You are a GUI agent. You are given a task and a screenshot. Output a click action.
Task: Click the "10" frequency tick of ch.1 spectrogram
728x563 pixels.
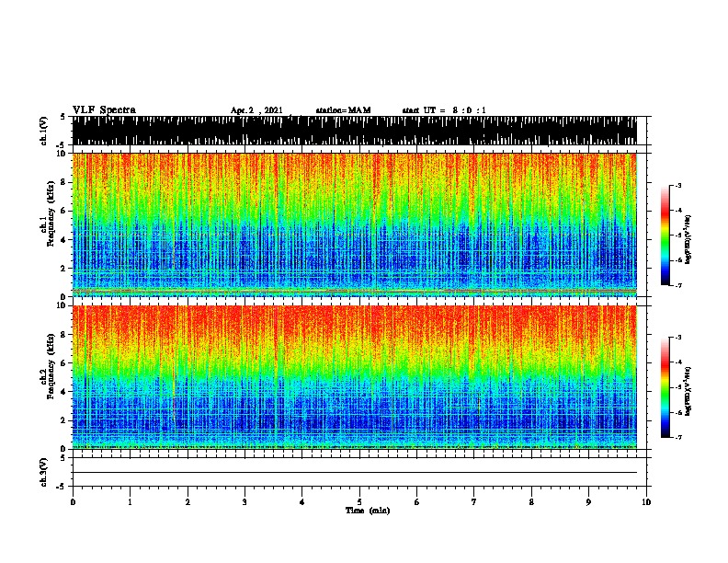62,154
